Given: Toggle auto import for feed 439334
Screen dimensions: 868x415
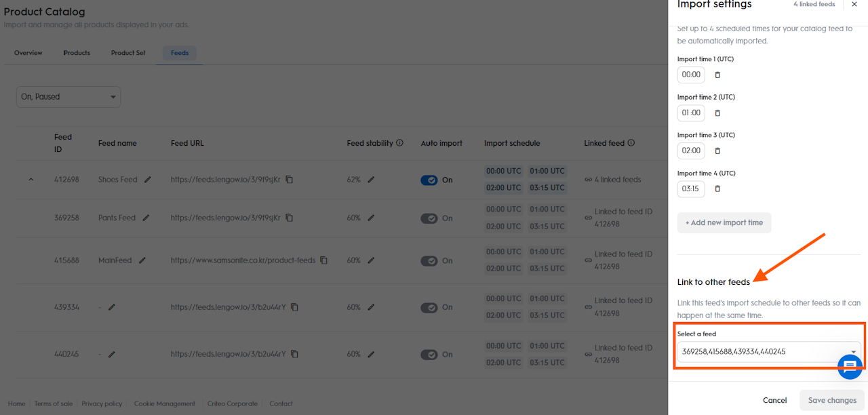Looking at the screenshot, I should 429,307.
